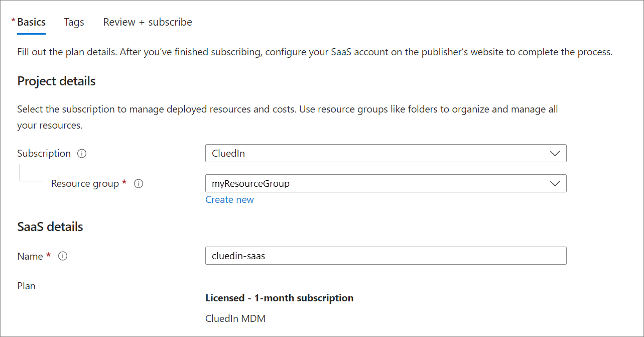Screen dimensions: 644x337
Task: Show the Subscription info tooltip icon
Action: pos(82,154)
